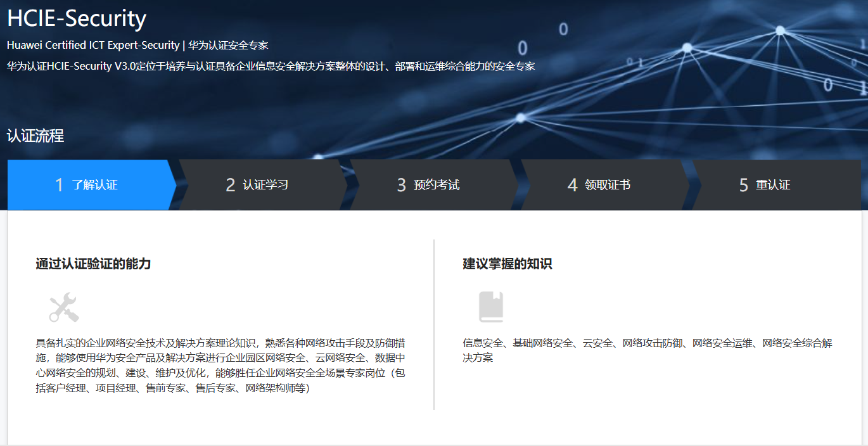
Task: Click the Huawei Certified ICT Expert-Security subtitle
Action: [x=137, y=46]
